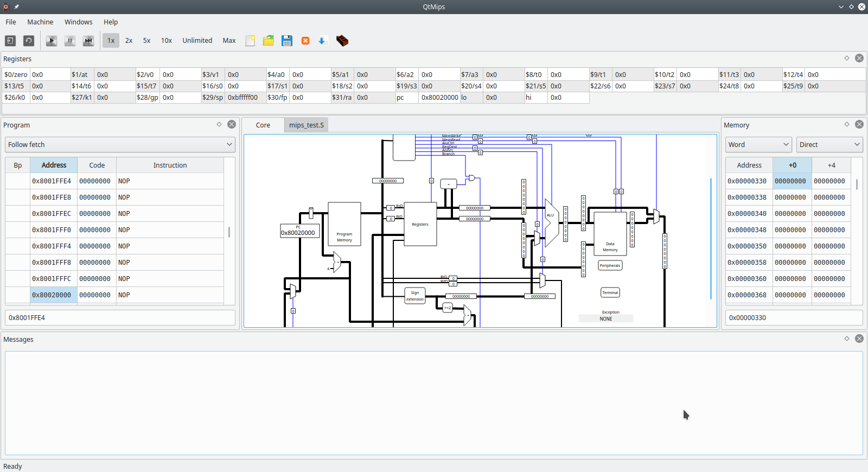Close the Memory panel
This screenshot has width=868, height=472.
click(x=859, y=124)
